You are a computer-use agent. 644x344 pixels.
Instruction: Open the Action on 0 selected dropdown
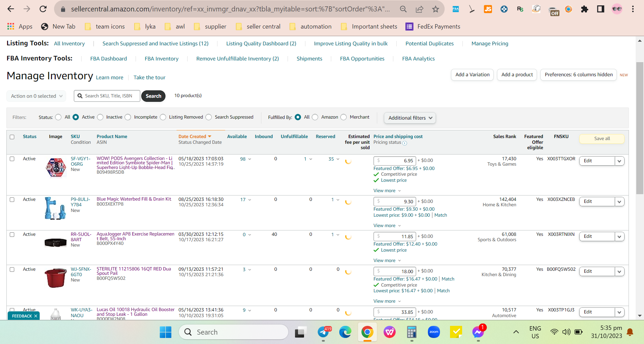click(36, 96)
